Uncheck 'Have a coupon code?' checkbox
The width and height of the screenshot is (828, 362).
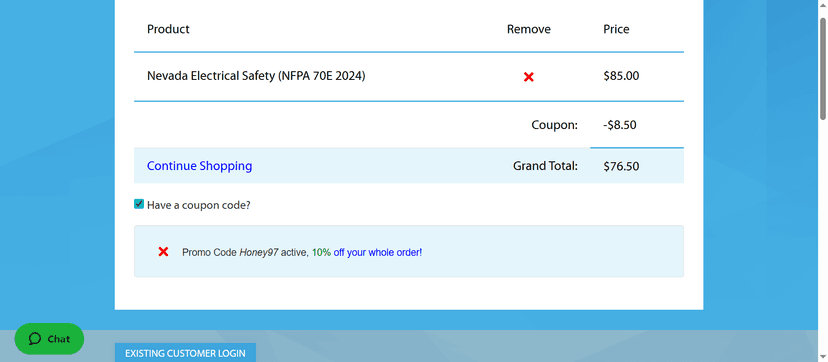coord(139,204)
